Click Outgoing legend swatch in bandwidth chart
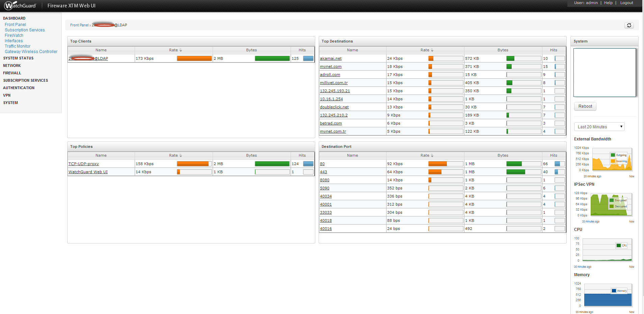 click(613, 155)
